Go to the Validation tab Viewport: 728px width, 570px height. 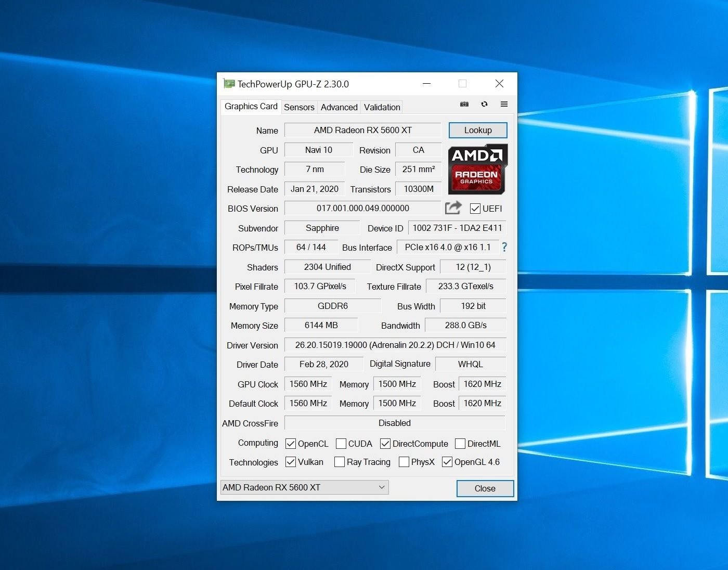pyautogui.click(x=382, y=107)
